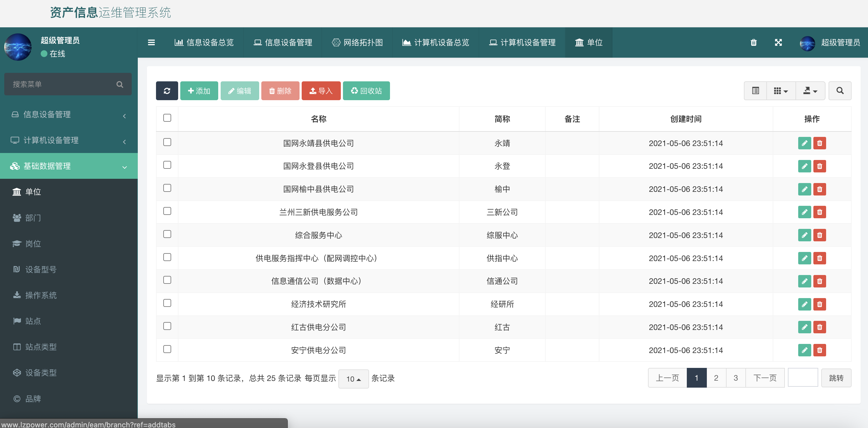This screenshot has height=428, width=868.
Task: Go to page 3
Action: pos(736,378)
